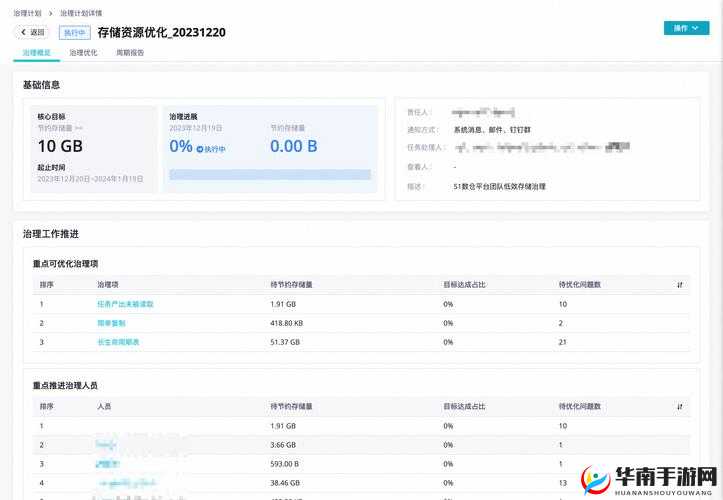Switch to the 周期报告 tab
723x500 pixels.
[130, 53]
